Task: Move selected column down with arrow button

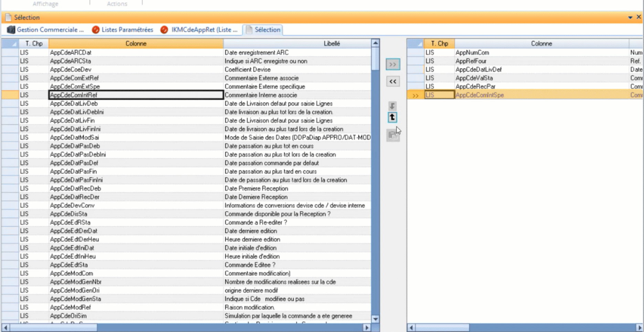Action: pyautogui.click(x=392, y=106)
